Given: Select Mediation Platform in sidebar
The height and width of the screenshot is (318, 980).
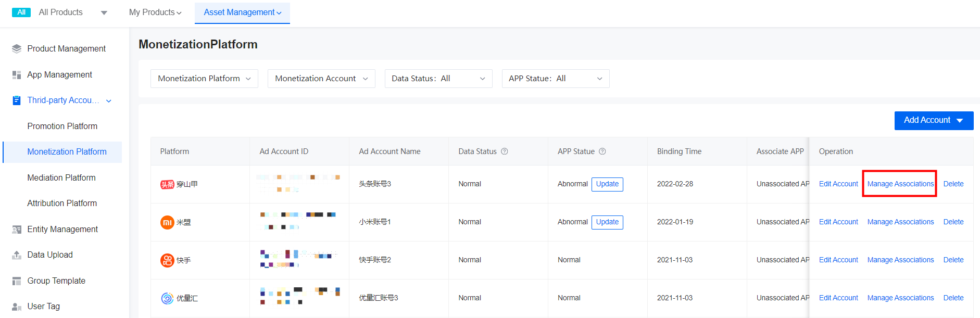Looking at the screenshot, I should (61, 178).
